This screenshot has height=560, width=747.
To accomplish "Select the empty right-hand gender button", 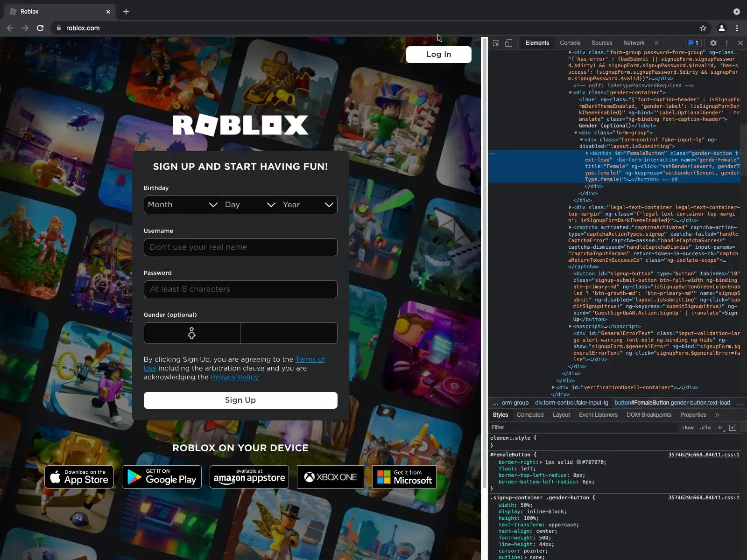I will (289, 333).
